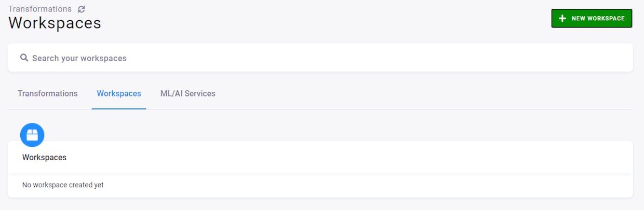Click the white Workspaces card panel header area
This screenshot has height=210, width=644.
click(320, 157)
